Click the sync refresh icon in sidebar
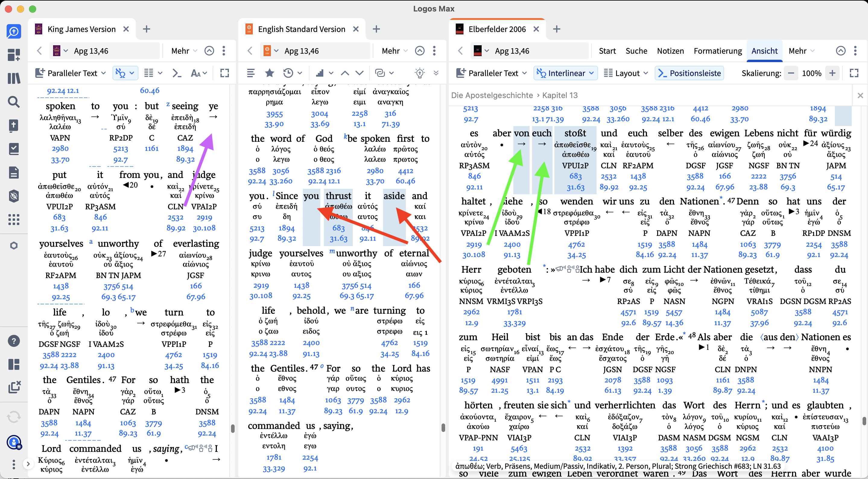The image size is (868, 479). pos(14,417)
